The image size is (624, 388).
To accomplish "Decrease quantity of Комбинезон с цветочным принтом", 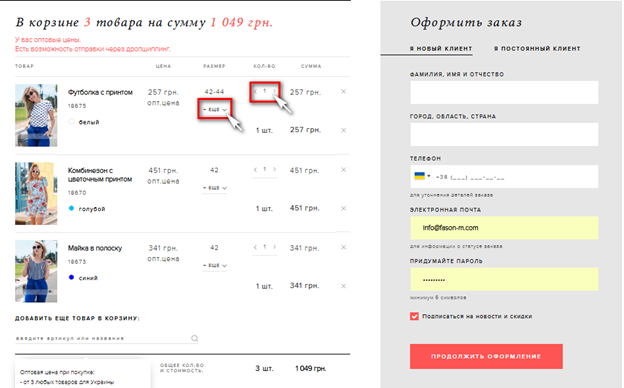I will point(255,170).
